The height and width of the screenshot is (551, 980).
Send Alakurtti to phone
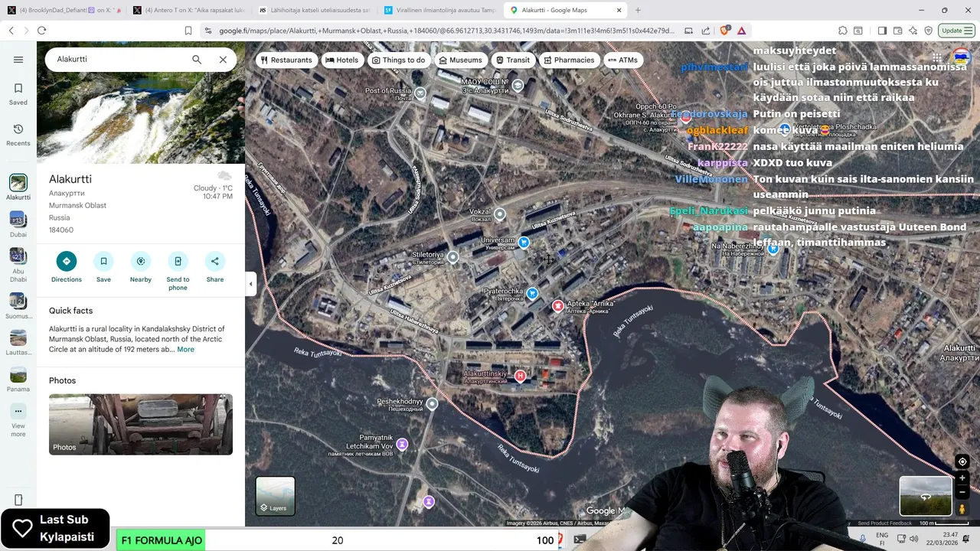tap(178, 271)
